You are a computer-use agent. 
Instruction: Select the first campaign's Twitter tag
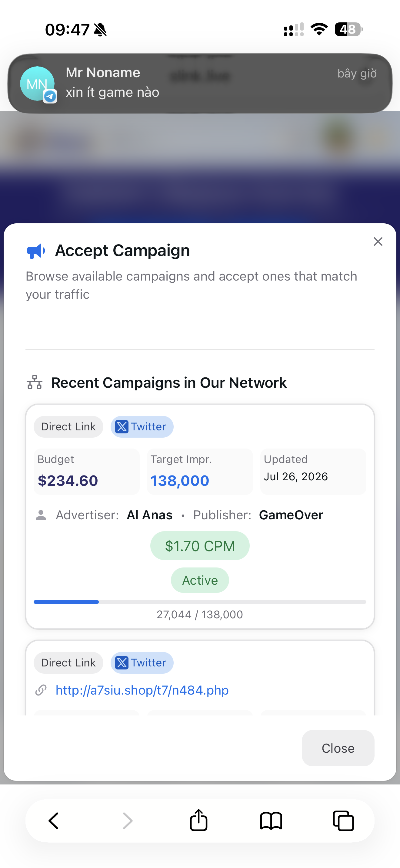coord(142,427)
